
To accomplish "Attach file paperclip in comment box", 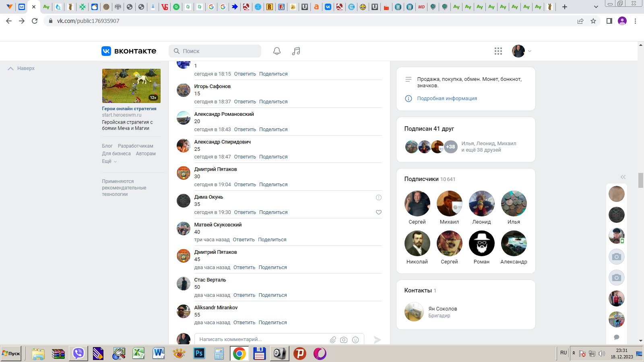I will point(333,340).
